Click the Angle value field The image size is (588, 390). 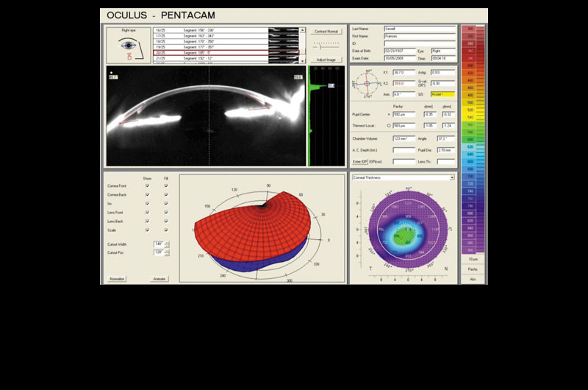[446, 138]
